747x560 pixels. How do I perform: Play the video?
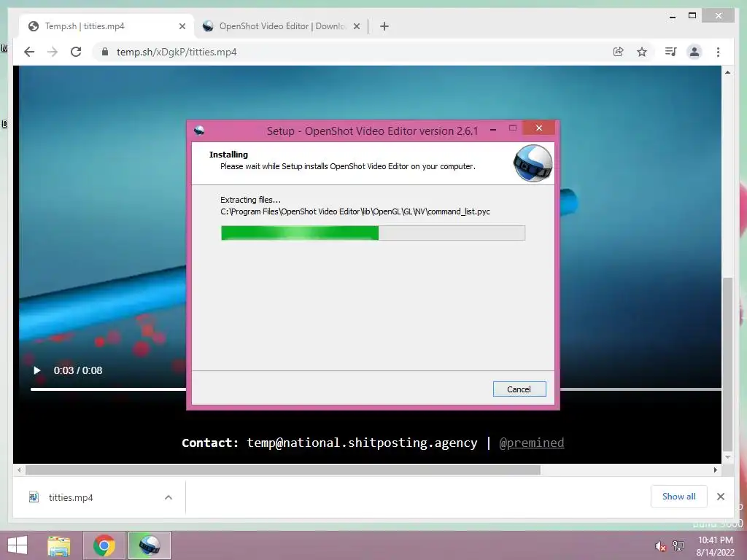[36, 370]
